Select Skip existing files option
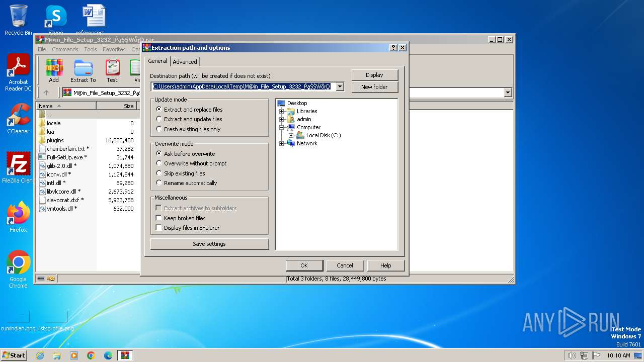Image resolution: width=644 pixels, height=362 pixels. pyautogui.click(x=181, y=173)
